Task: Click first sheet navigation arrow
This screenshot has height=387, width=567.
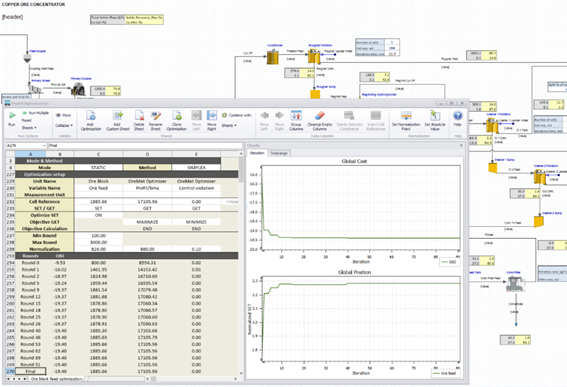Action: tap(9, 379)
